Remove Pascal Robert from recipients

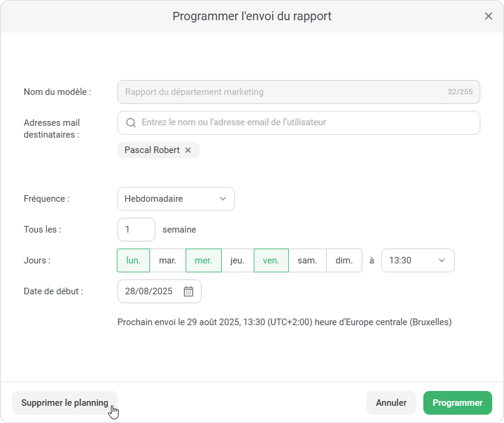[x=188, y=150]
